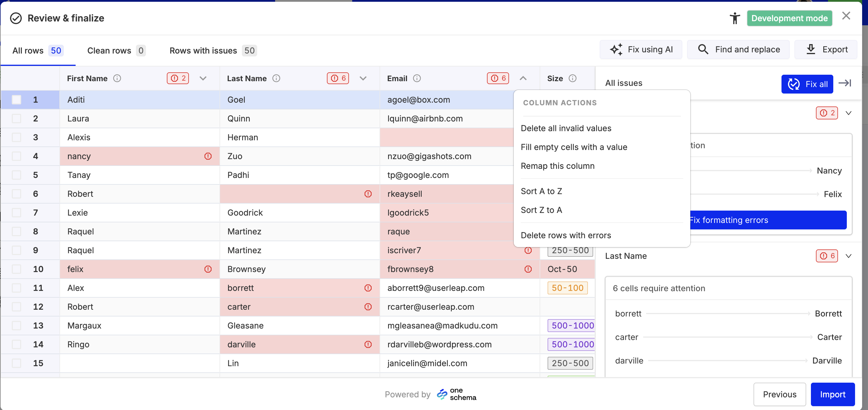Check the checkbox for row 1
This screenshot has width=868, height=410.
click(x=16, y=100)
